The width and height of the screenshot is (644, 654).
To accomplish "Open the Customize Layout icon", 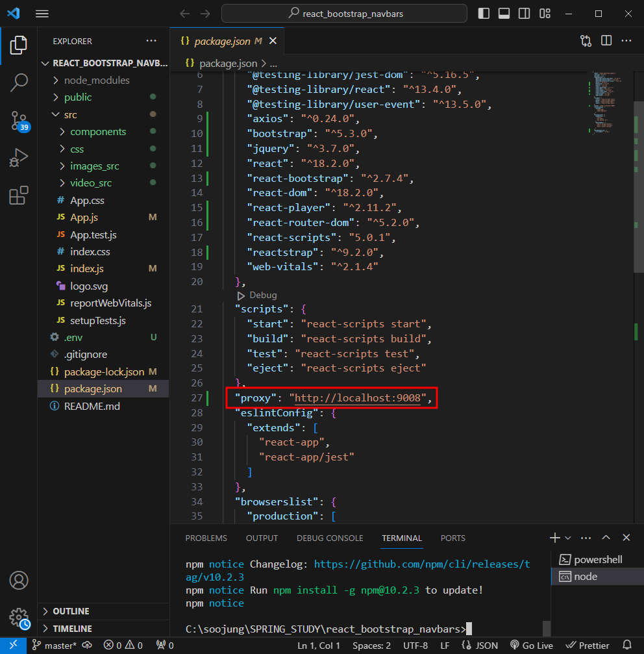I will 545,14.
